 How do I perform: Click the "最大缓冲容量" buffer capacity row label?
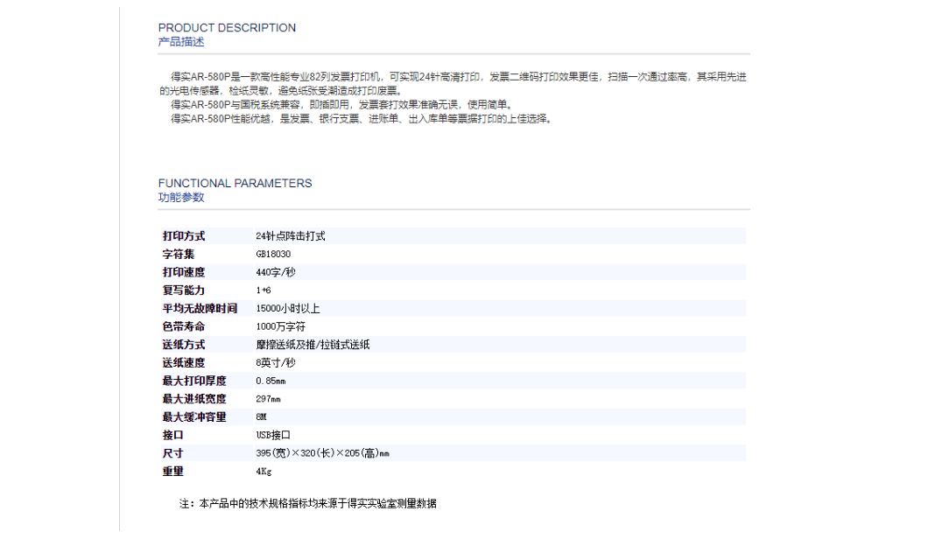click(194, 416)
